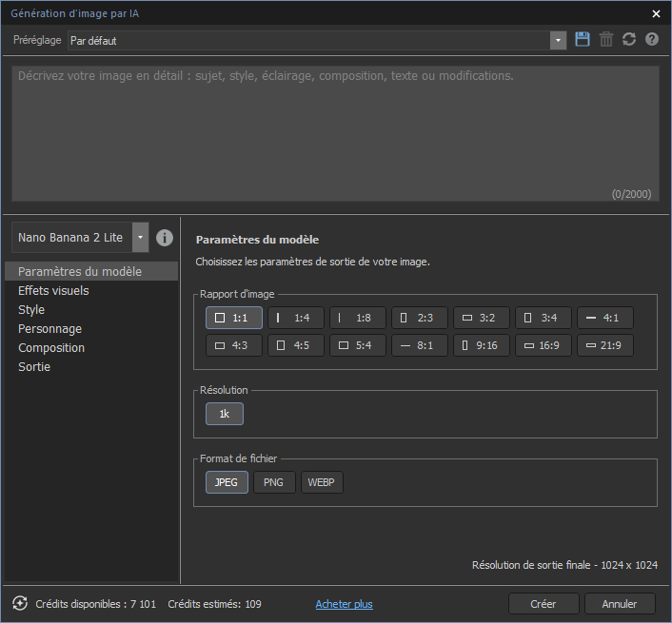The height and width of the screenshot is (623, 672).
Task: Close the AI image generation dialog
Action: (656, 13)
